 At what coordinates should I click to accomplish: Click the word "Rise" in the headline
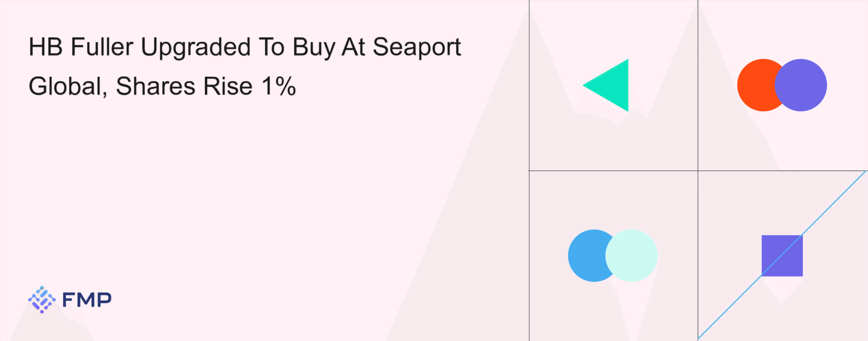(228, 86)
